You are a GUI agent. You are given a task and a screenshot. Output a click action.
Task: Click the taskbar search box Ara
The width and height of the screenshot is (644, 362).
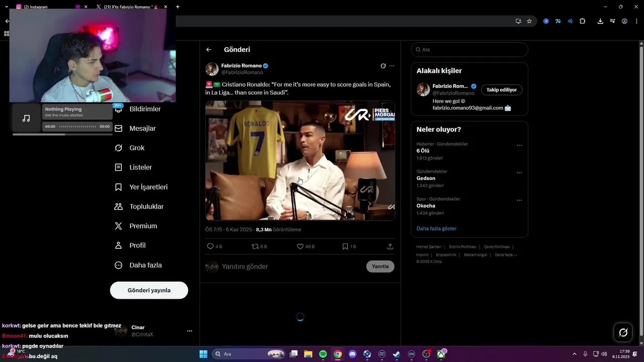point(249,354)
